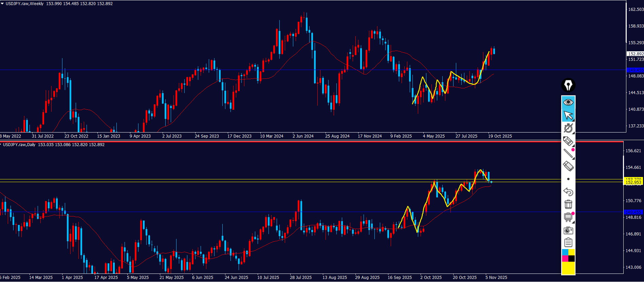
Task: Select the highlighter pen tool
Action: point(568,141)
